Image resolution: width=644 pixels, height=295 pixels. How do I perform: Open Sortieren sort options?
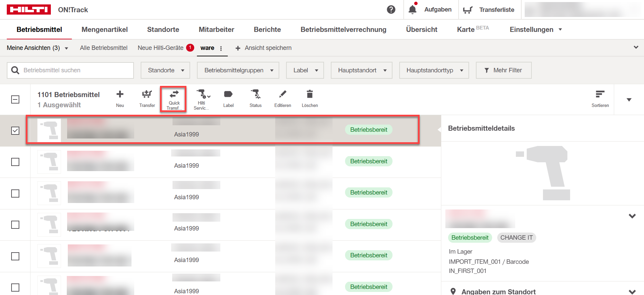[x=600, y=99]
